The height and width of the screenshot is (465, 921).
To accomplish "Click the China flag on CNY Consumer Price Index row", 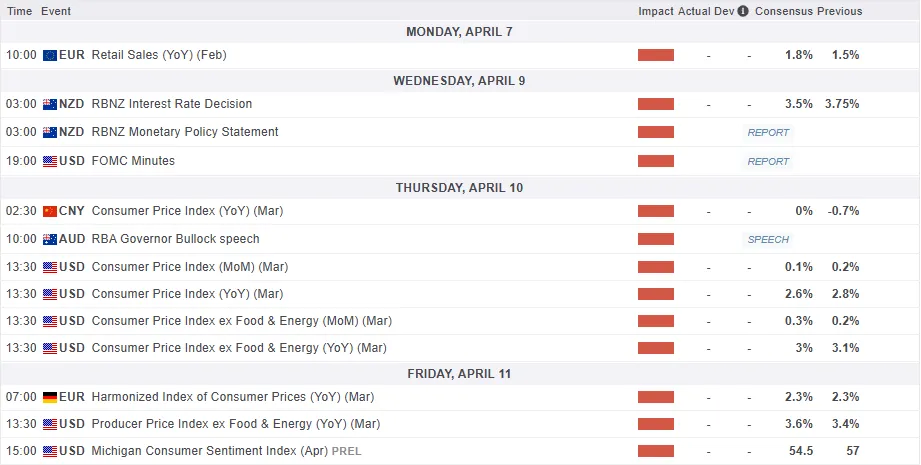I will (x=50, y=211).
